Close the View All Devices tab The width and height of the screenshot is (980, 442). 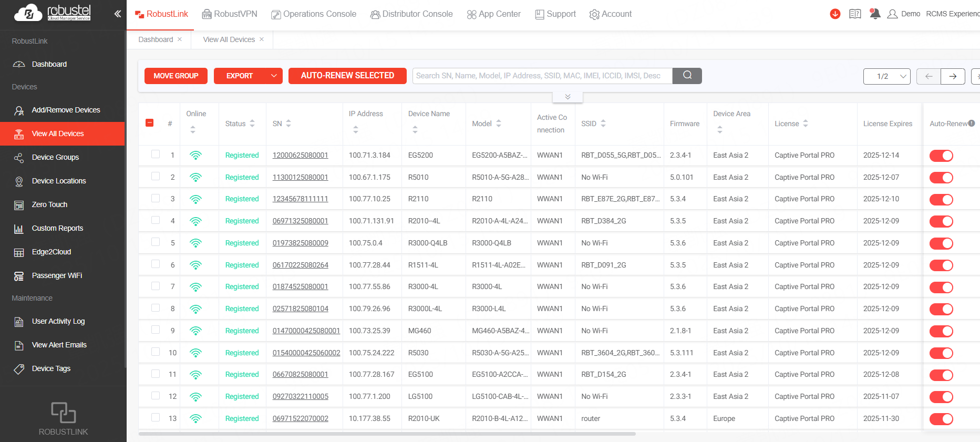pos(262,39)
